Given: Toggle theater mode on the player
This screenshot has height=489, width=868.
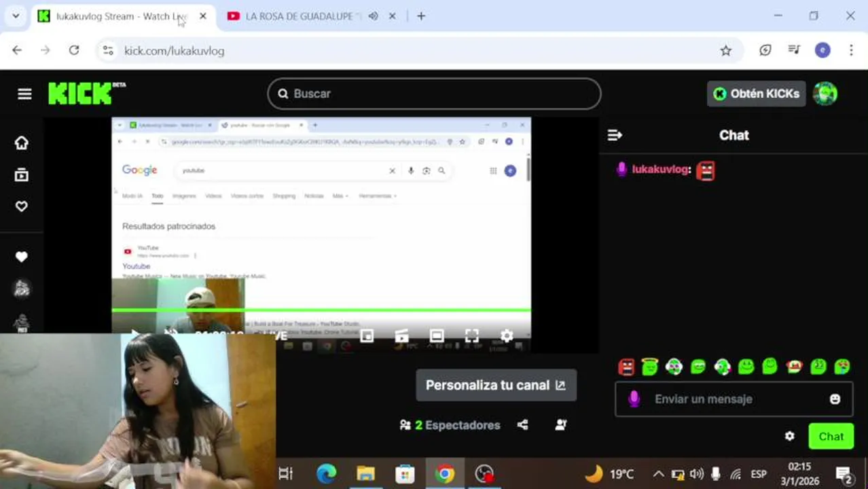Looking at the screenshot, I should tap(437, 336).
